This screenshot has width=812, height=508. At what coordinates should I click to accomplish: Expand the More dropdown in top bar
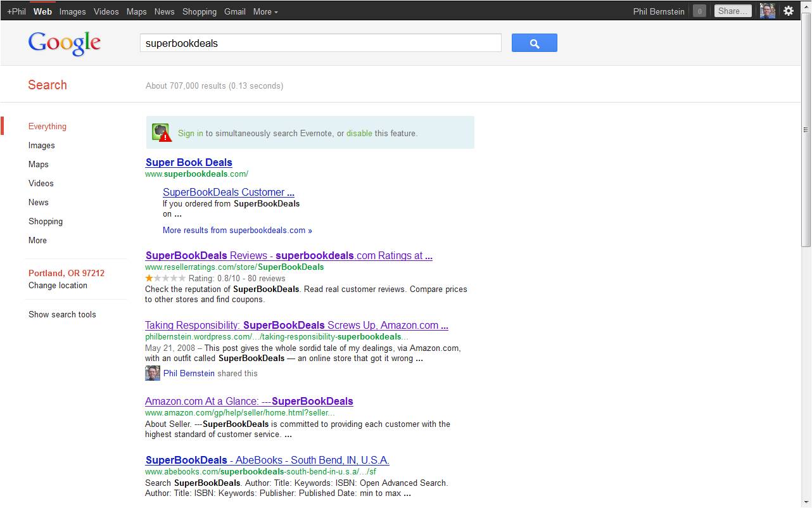tap(265, 11)
